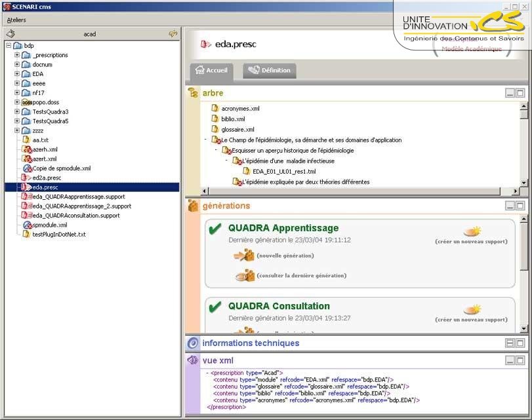Minimize the générations panel

(x=510, y=206)
